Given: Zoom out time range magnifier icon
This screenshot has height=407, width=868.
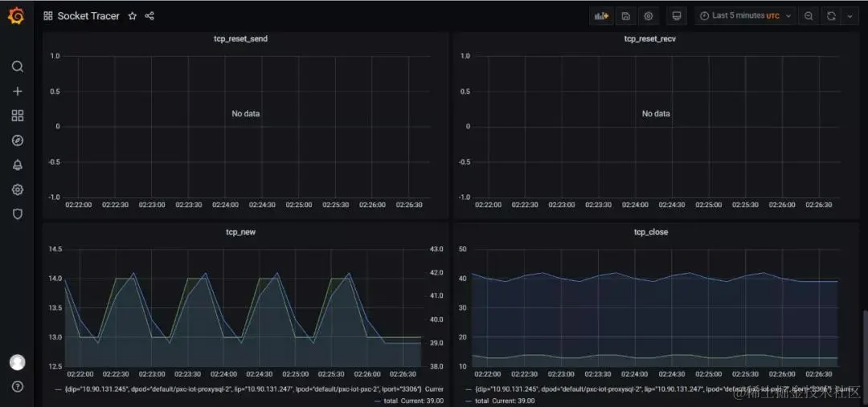Looking at the screenshot, I should click(809, 16).
